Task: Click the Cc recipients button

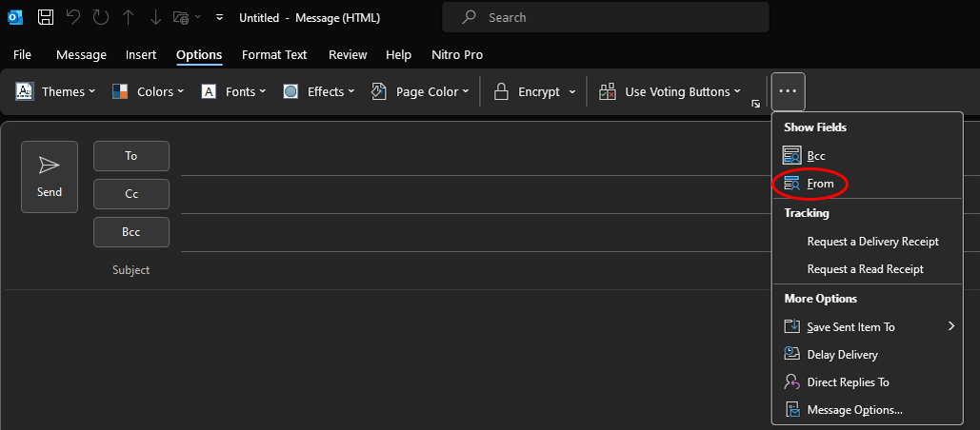Action: 131,194
